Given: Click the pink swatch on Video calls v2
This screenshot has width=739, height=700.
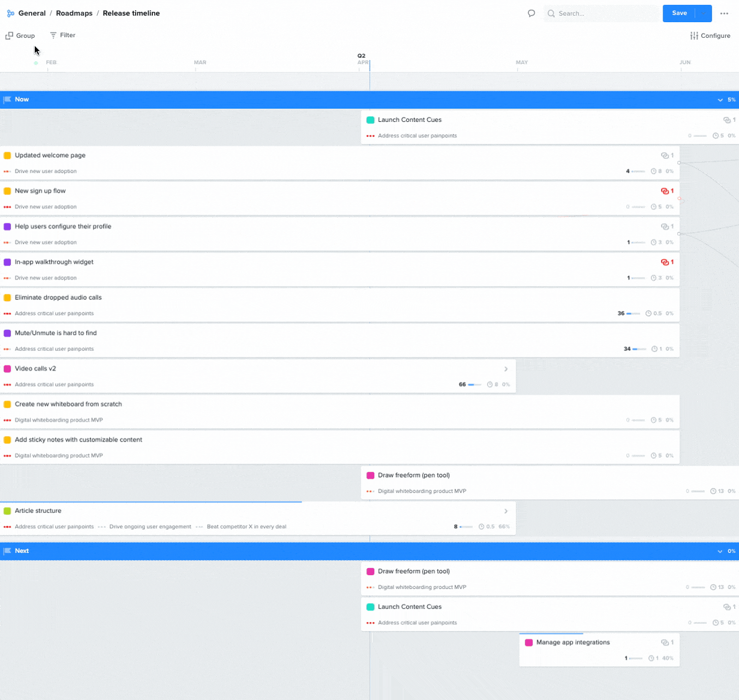Looking at the screenshot, I should [7, 369].
